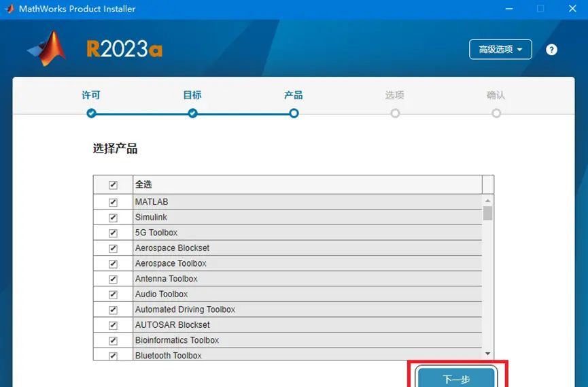Screen dimensions: 588x387
Task: Select the 5G Toolbox row text
Action: [x=156, y=233]
